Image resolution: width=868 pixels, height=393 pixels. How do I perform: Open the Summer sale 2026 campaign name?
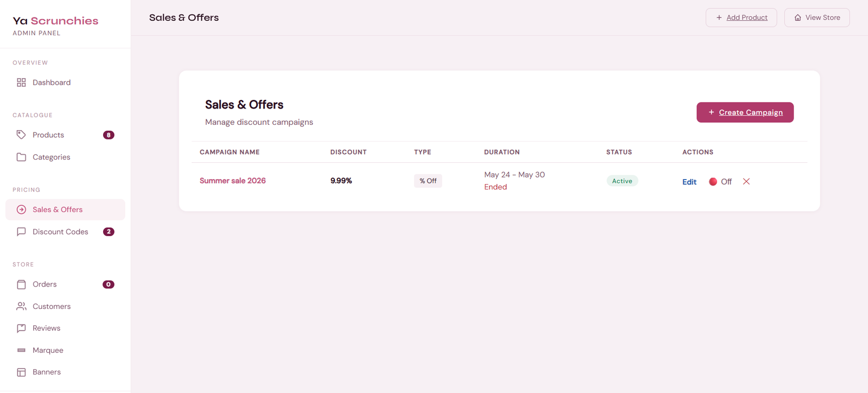pyautogui.click(x=233, y=181)
